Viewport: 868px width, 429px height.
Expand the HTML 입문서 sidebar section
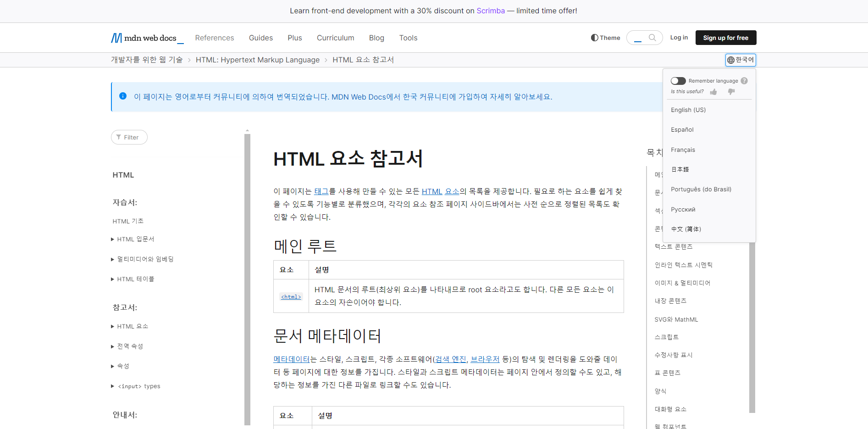click(x=133, y=239)
